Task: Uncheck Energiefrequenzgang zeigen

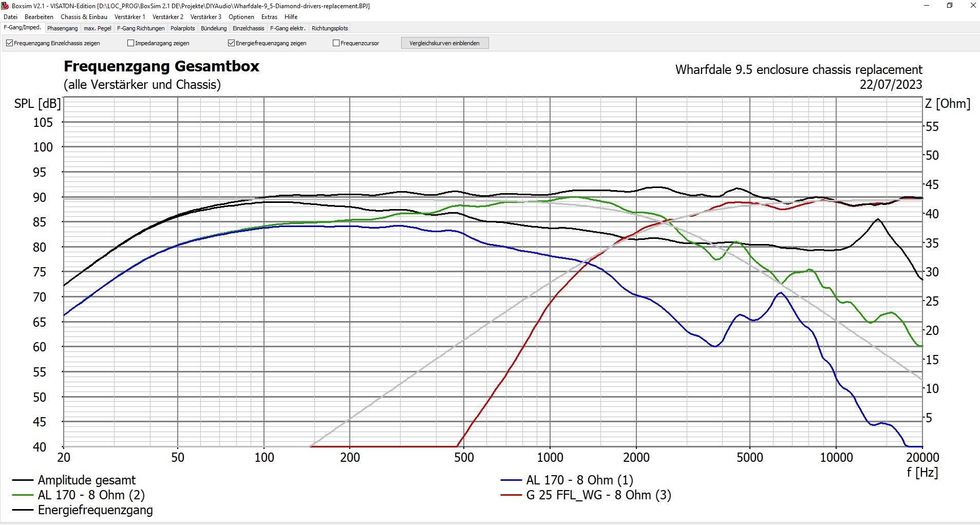Action: pyautogui.click(x=231, y=43)
